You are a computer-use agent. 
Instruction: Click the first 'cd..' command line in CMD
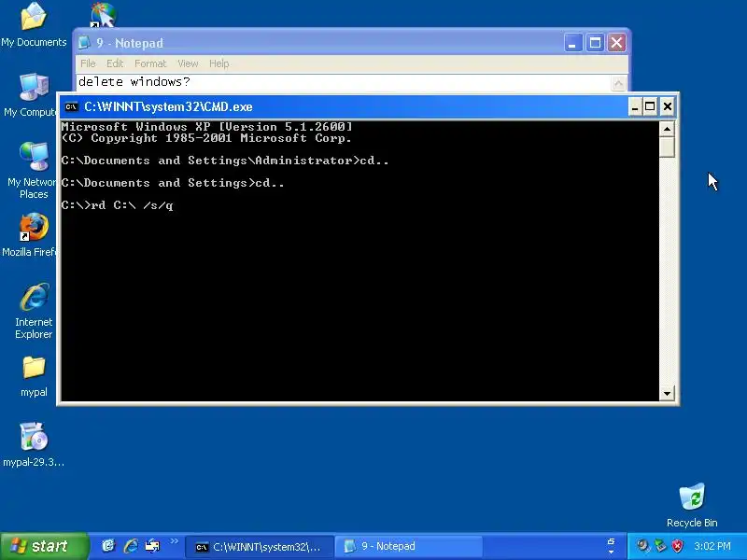point(225,161)
